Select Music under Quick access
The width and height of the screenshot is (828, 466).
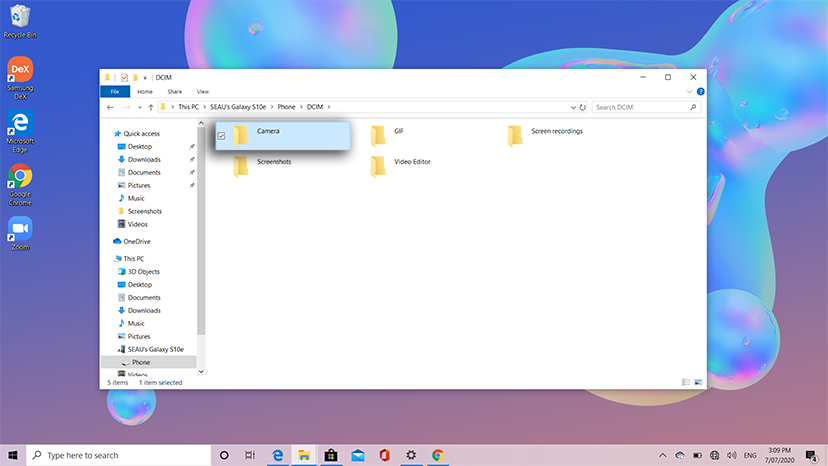131,198
